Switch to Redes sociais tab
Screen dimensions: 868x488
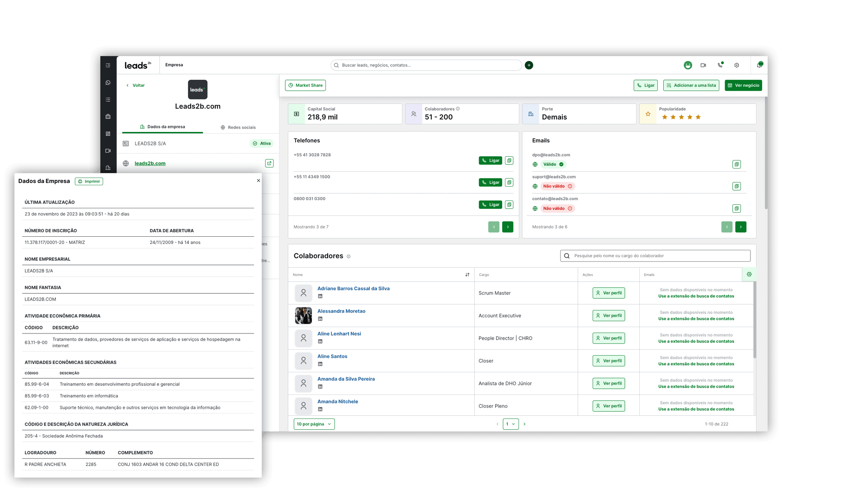[238, 127]
